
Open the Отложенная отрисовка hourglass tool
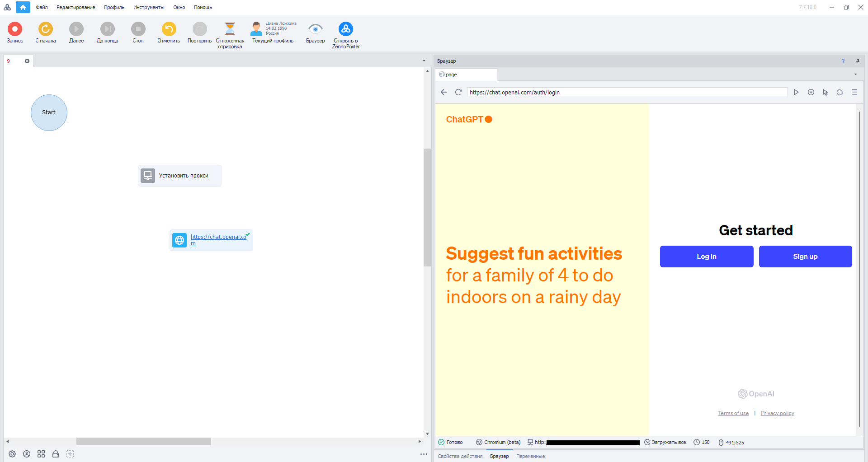(x=230, y=29)
